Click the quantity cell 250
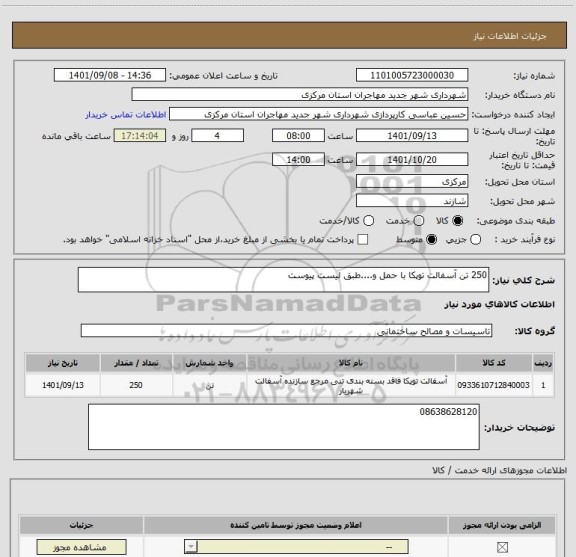Screen dimensions: 576x557 [136, 385]
